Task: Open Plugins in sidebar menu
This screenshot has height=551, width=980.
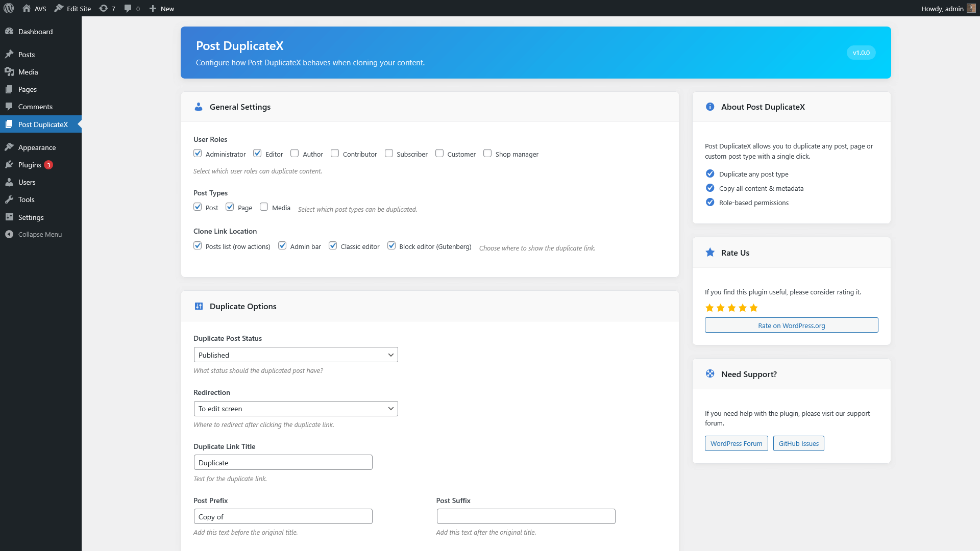Action: [41, 165]
